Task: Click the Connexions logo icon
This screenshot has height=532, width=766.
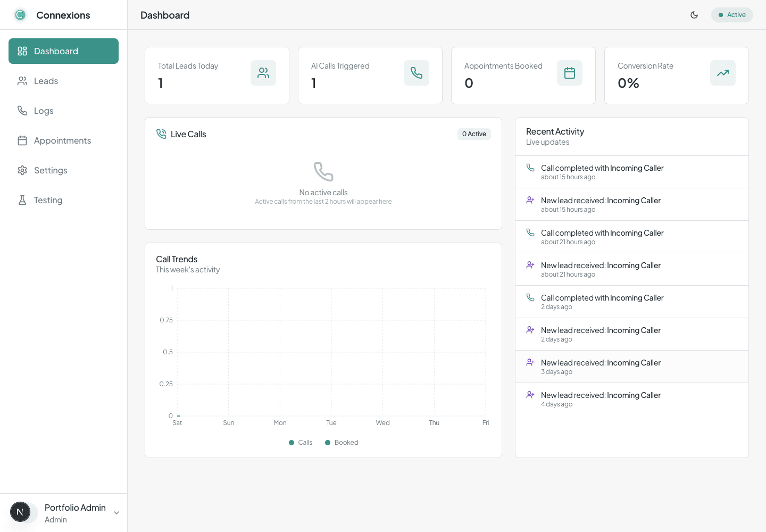Action: pos(20,15)
